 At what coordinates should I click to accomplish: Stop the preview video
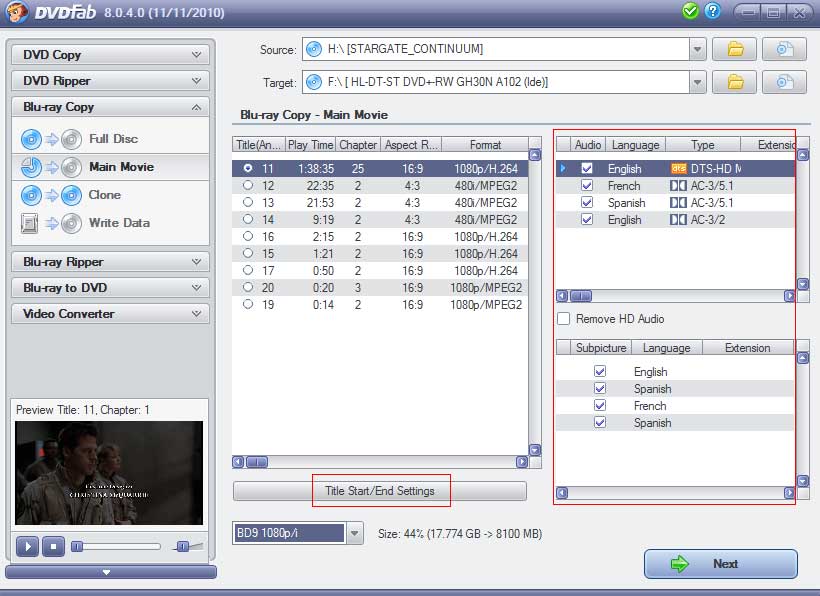[53, 546]
